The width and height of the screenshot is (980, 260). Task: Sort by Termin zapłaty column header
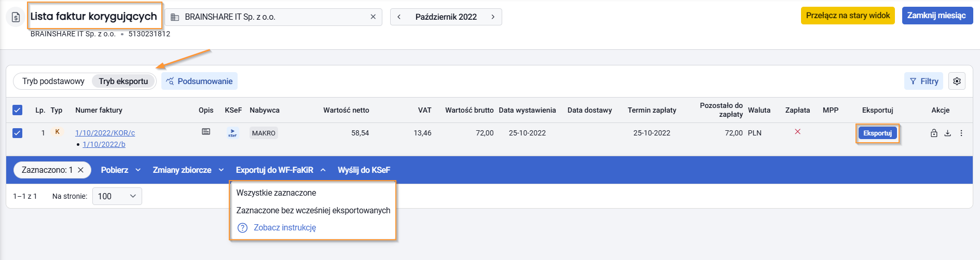652,110
